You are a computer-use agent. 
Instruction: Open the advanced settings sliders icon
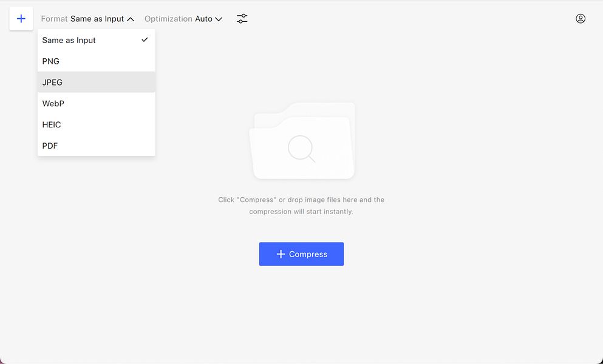click(x=242, y=18)
